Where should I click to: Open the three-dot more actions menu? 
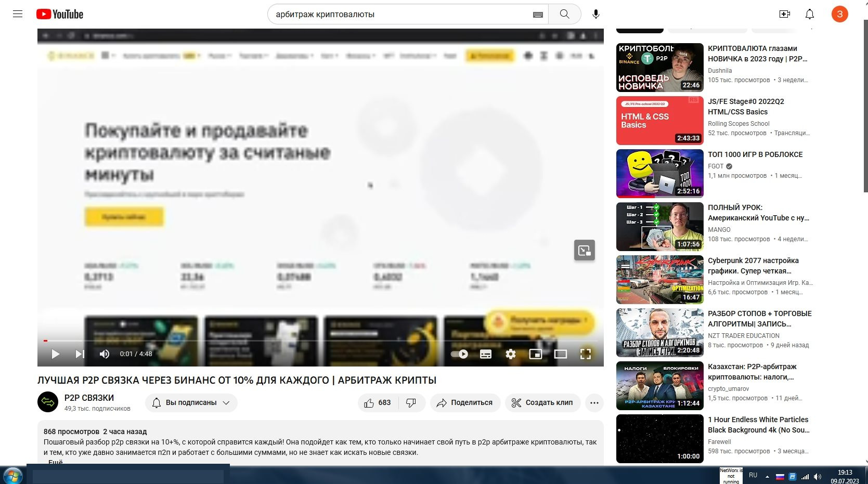coord(594,403)
